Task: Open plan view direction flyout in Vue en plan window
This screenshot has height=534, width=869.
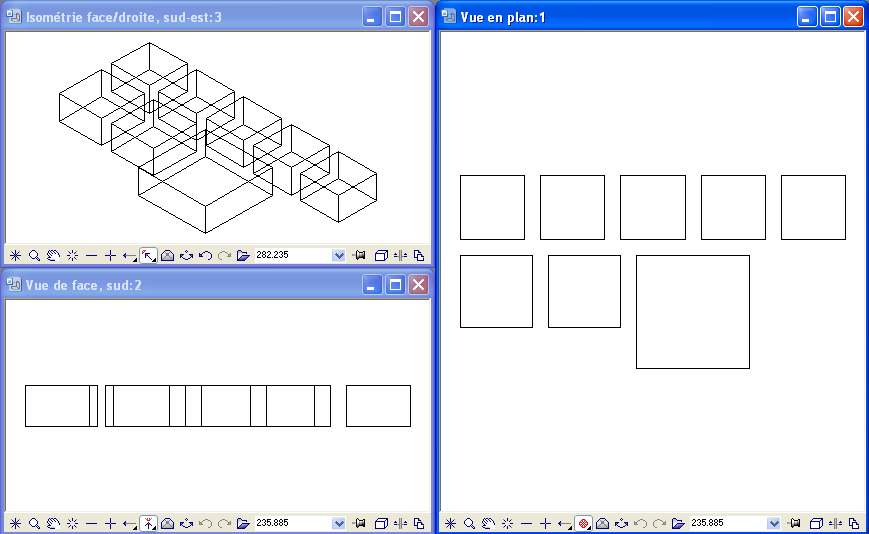Action: point(584,523)
